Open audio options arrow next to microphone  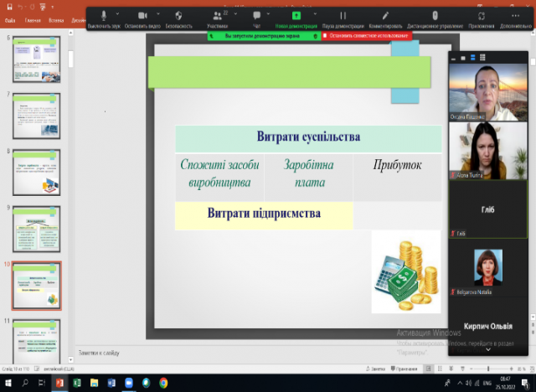tap(117, 14)
